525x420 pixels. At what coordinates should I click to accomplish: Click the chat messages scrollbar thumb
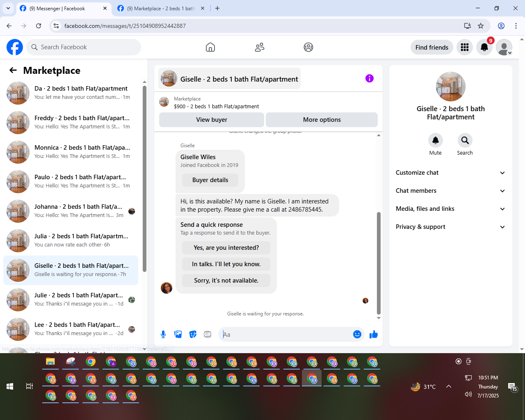coord(379,263)
